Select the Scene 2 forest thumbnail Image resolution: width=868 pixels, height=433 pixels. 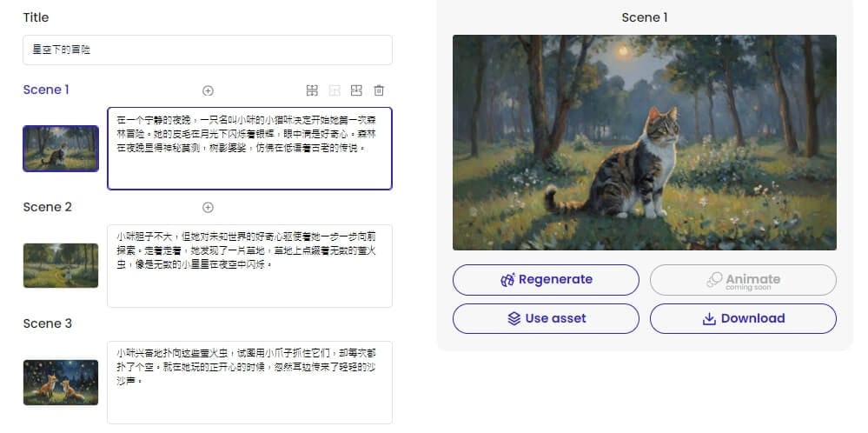coord(61,265)
